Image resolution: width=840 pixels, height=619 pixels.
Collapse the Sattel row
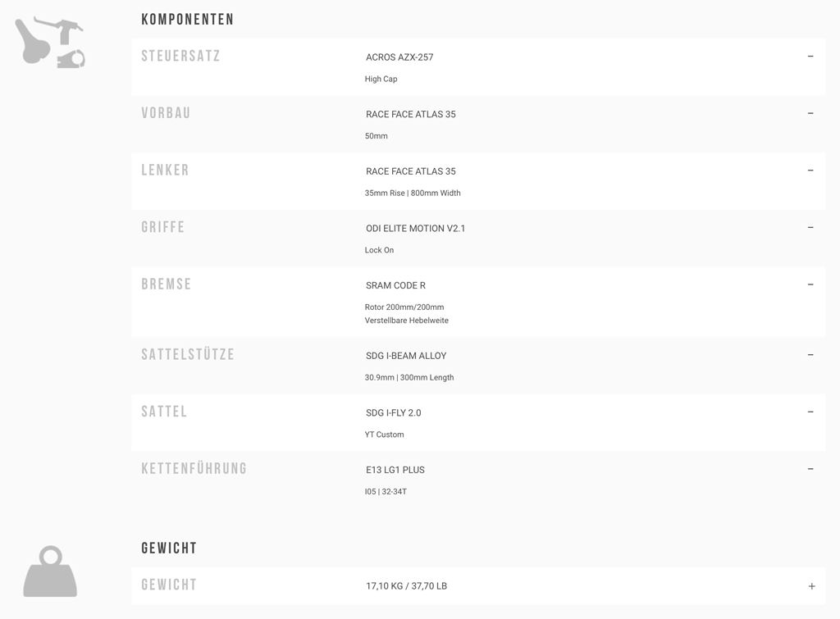[x=810, y=412]
